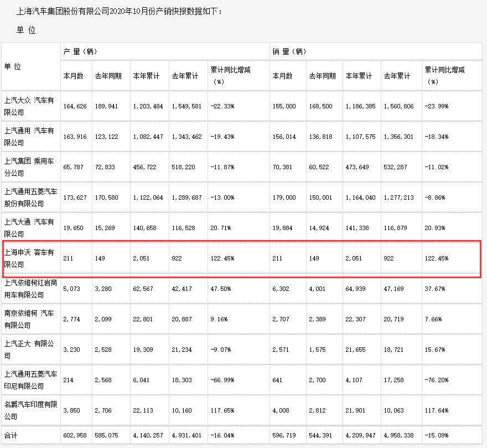Click the 20.71% percentage cell
This screenshot has height=448, width=487.
point(221,228)
